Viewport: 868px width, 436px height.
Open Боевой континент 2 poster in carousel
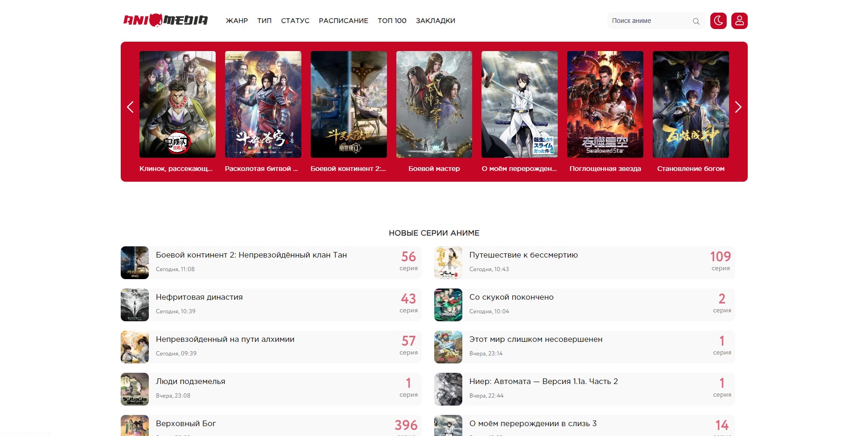click(x=349, y=104)
